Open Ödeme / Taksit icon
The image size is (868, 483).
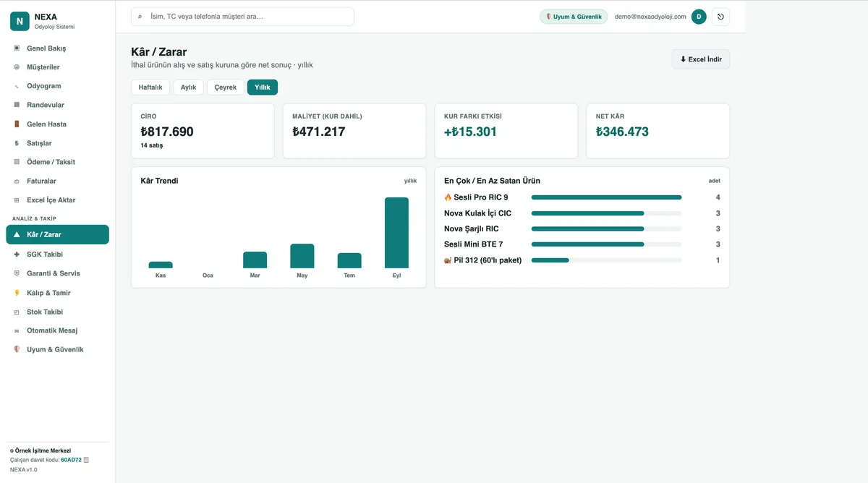click(x=17, y=162)
